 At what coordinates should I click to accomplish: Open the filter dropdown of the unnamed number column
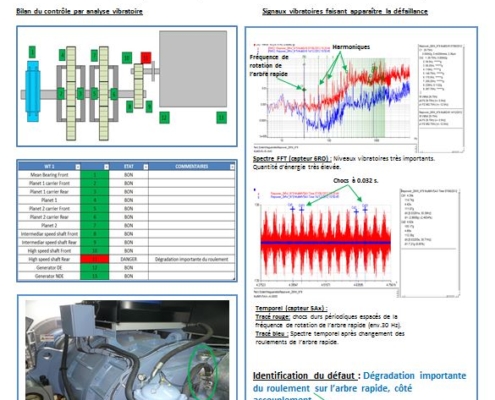[106, 167]
